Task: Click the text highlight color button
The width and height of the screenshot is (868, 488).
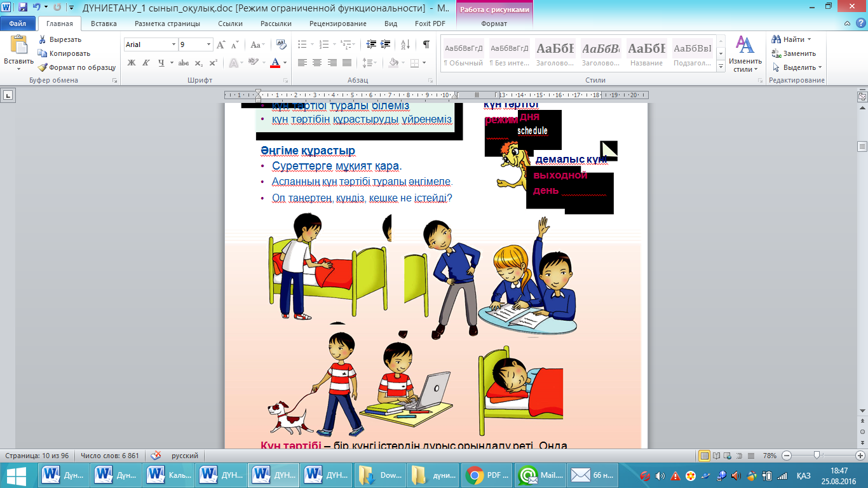Action: coord(253,63)
